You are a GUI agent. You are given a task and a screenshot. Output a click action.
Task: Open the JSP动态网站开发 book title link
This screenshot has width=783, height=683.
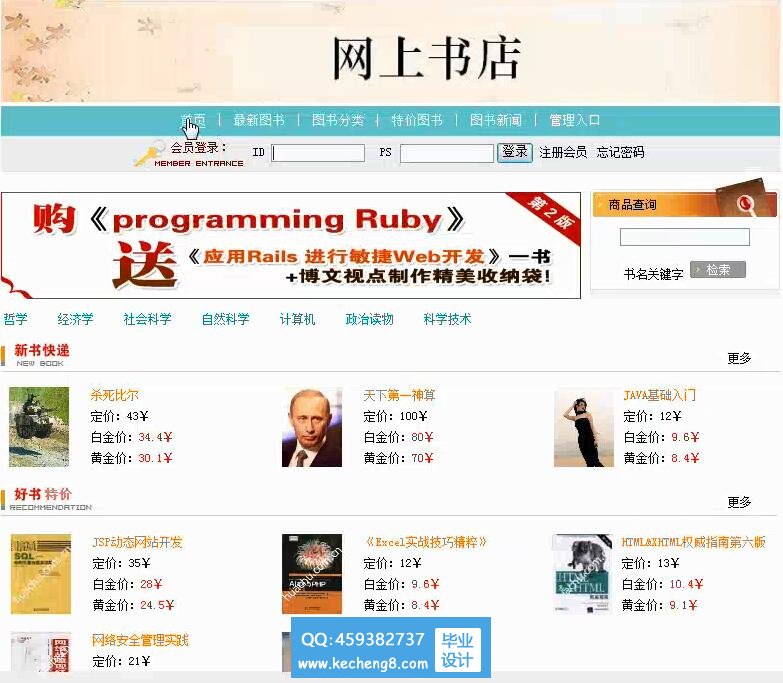137,542
